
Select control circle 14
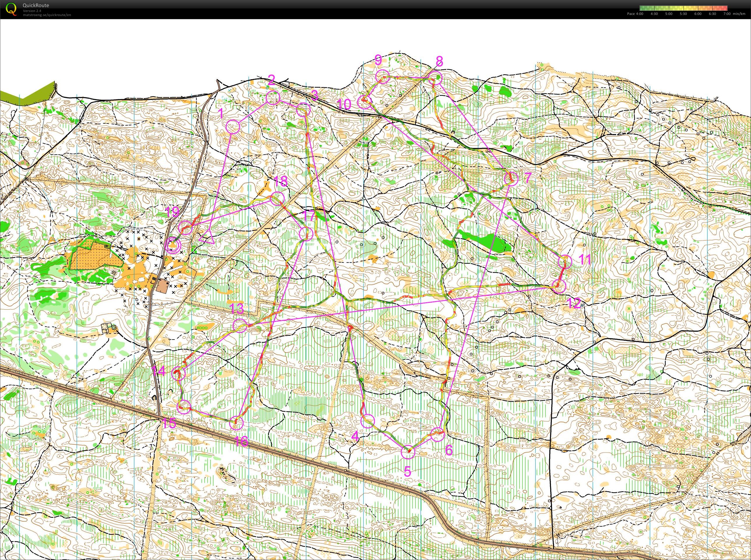click(179, 374)
